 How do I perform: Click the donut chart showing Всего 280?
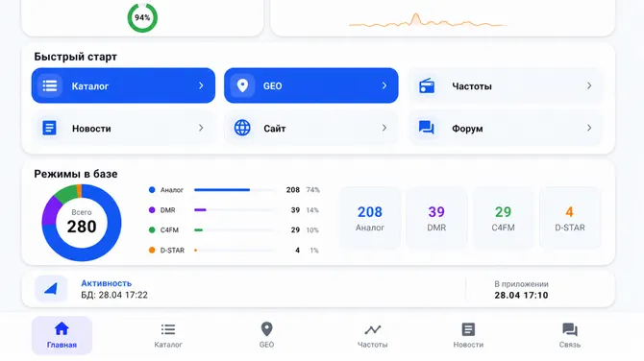click(x=82, y=223)
